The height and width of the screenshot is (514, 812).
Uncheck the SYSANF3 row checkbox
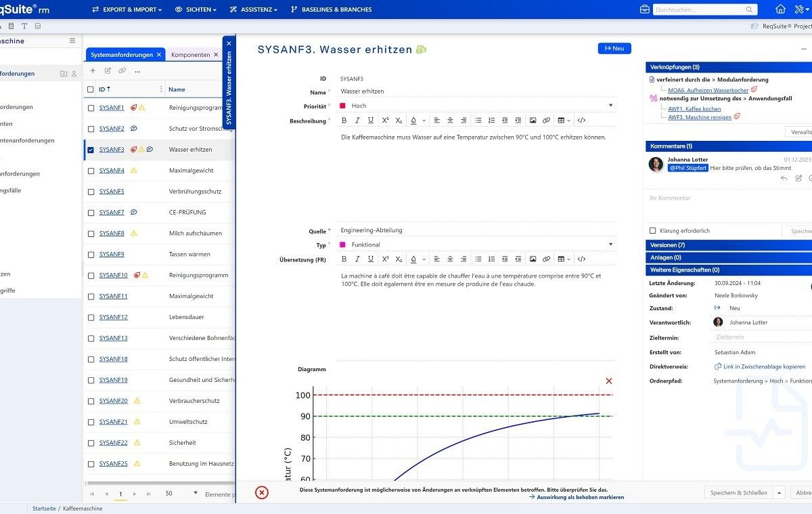click(x=91, y=150)
